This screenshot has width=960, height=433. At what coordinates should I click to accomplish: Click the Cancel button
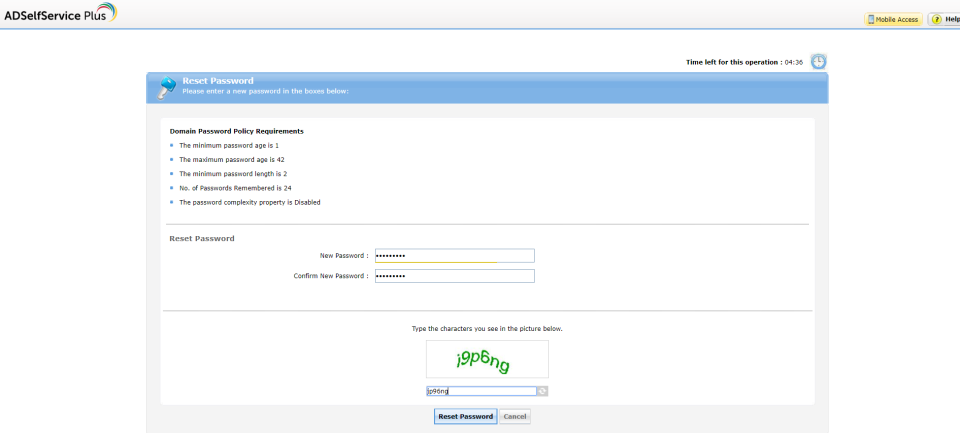[x=515, y=416]
